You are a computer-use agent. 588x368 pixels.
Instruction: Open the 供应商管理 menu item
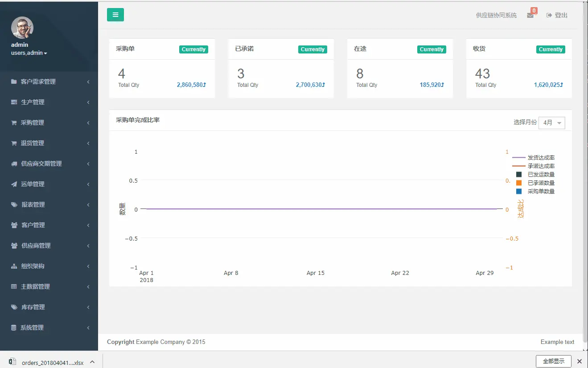[x=49, y=245]
